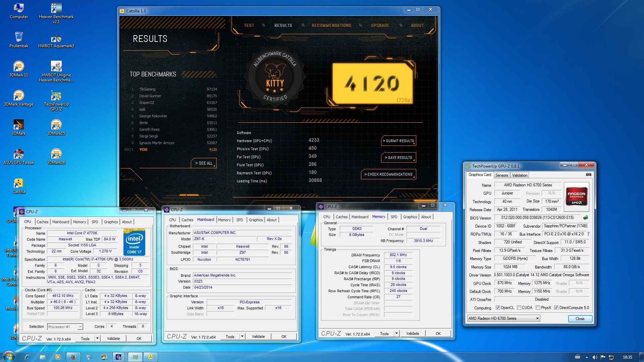Click the GPU-Z screenshot camera icon
This screenshot has width=644, height=362.
point(588,175)
